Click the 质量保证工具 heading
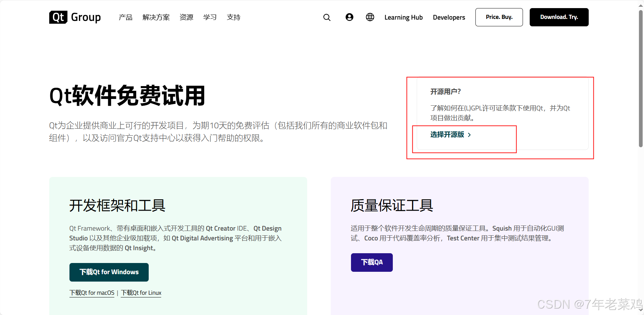 pos(392,205)
